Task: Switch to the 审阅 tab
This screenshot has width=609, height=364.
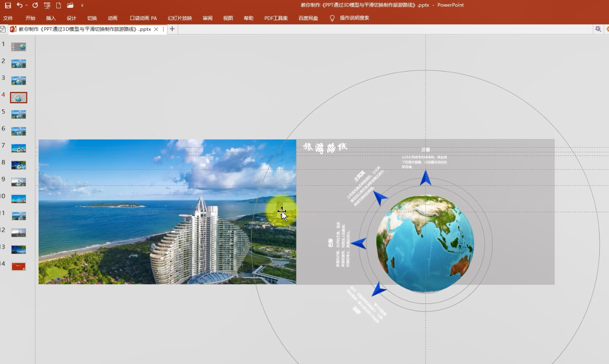Action: (208, 18)
